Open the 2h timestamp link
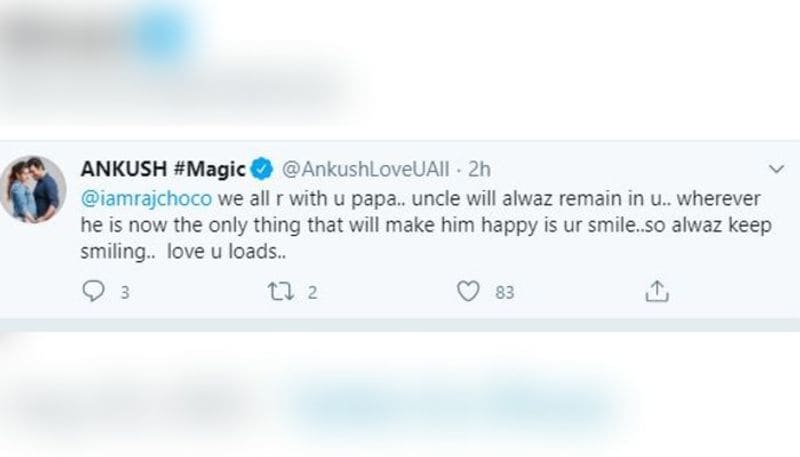The width and height of the screenshot is (800, 457). coord(480,169)
